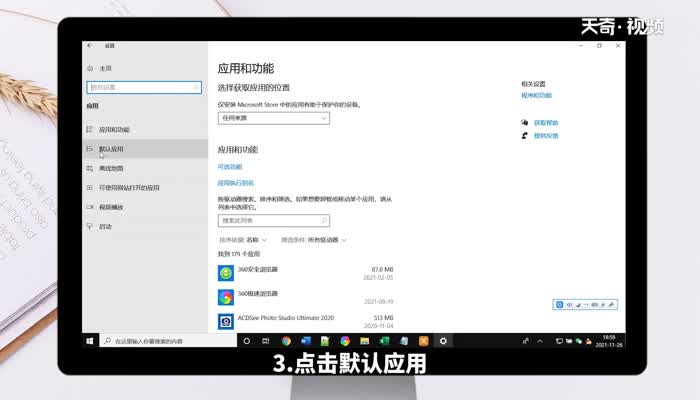Go back with the Settings back arrow

pos(90,46)
